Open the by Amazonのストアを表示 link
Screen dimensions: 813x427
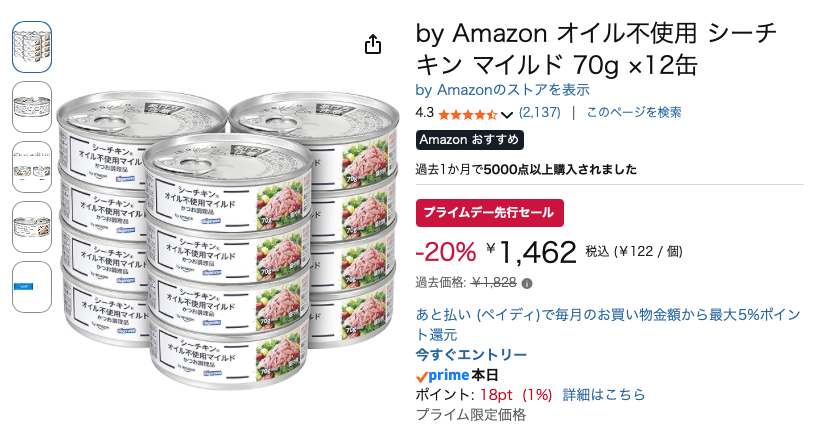(502, 90)
